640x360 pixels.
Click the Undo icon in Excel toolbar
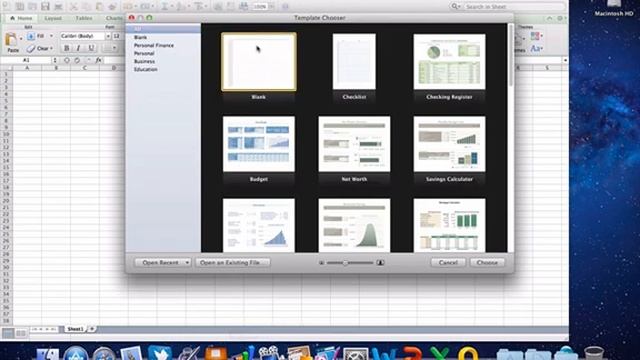(127, 7)
